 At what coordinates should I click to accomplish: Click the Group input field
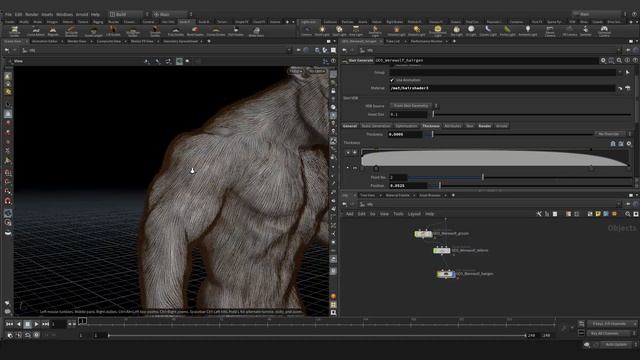coord(502,72)
